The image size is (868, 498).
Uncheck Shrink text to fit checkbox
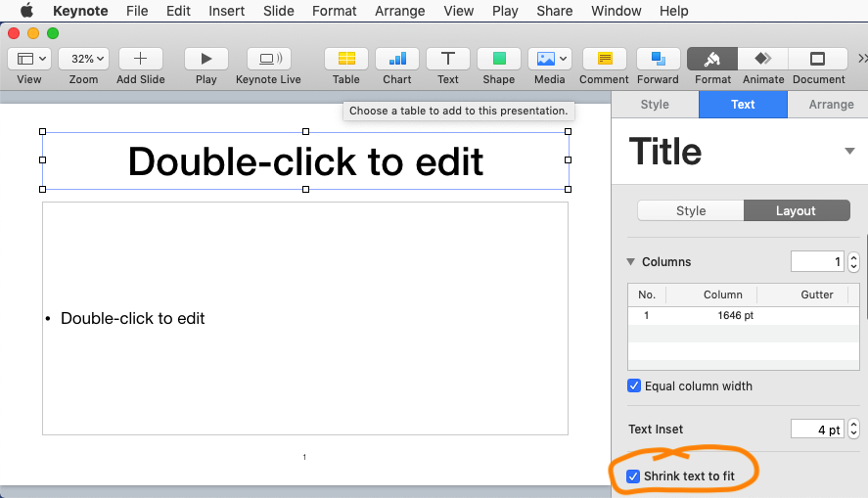coord(633,475)
